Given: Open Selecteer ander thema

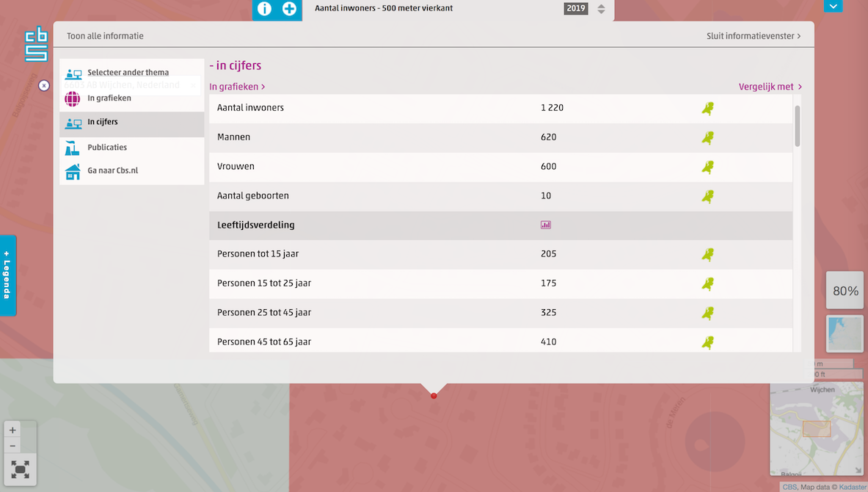Looking at the screenshot, I should [x=128, y=73].
